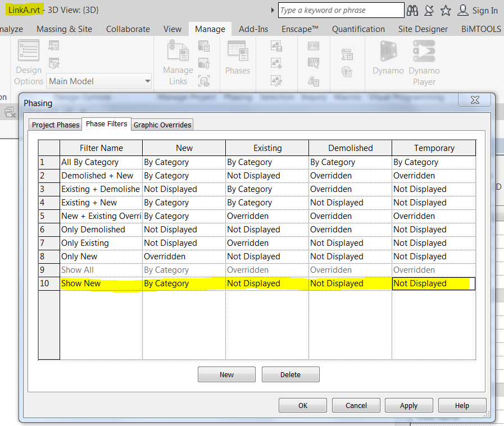Click the Review Warnings icon
The height and width of the screenshot is (426, 504).
(x=314, y=80)
